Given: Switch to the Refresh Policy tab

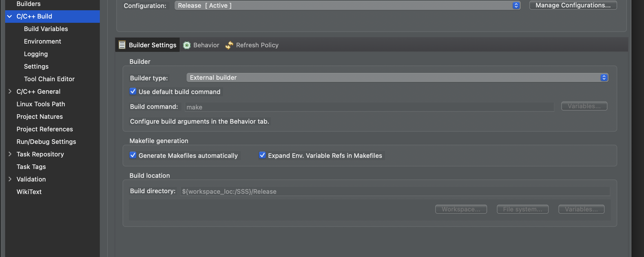Looking at the screenshot, I should click(x=257, y=45).
